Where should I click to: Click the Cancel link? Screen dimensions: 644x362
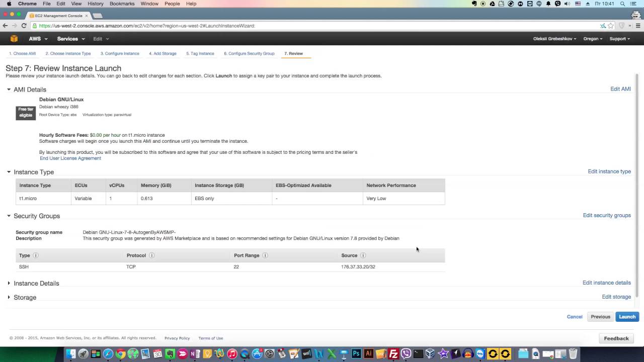(575, 317)
